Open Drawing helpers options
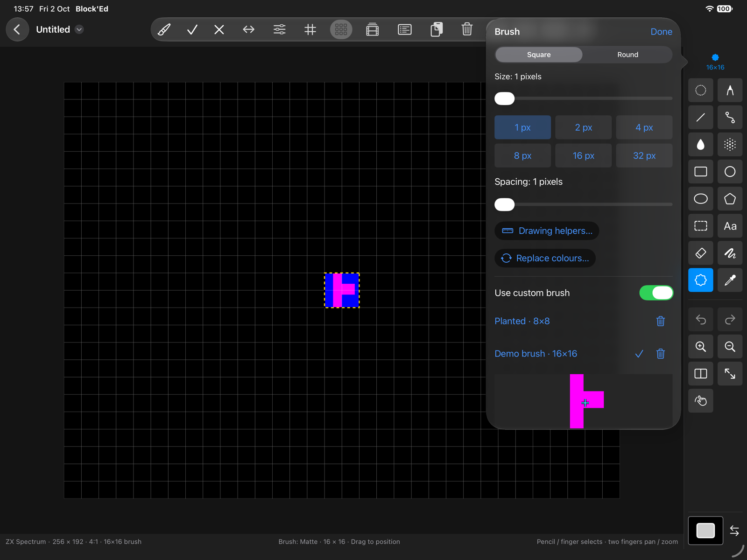The image size is (747, 560). [547, 231]
